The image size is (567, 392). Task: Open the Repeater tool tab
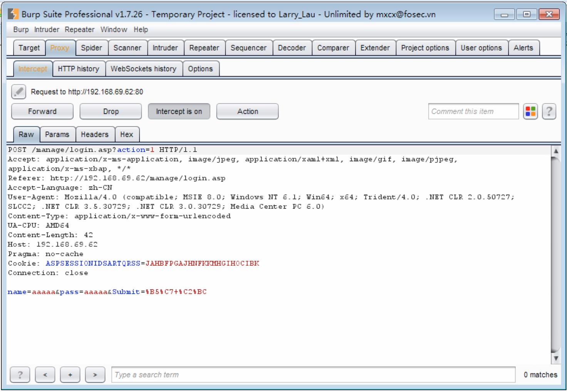(204, 48)
